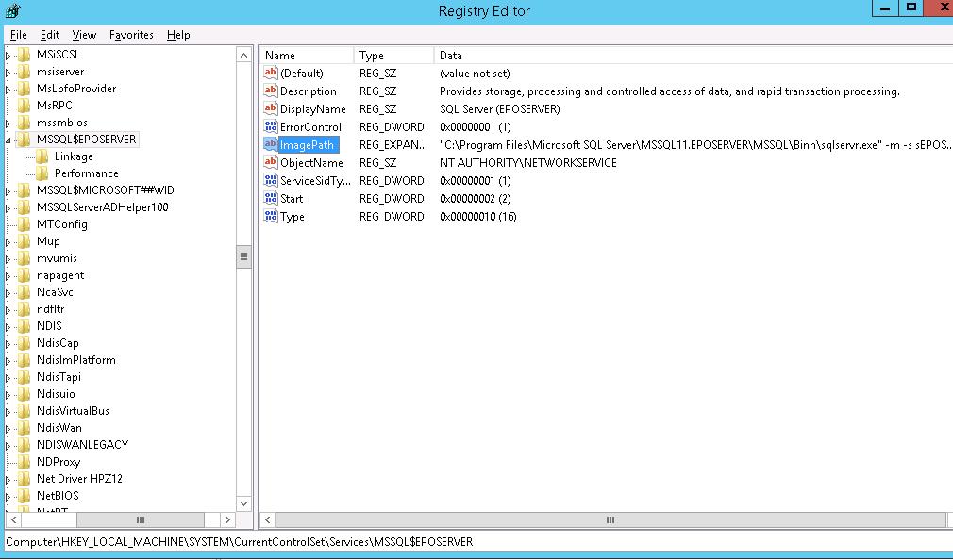This screenshot has width=953, height=560.
Task: Collapse the MSSQL$EPOSERVER tree node
Action: 8,140
